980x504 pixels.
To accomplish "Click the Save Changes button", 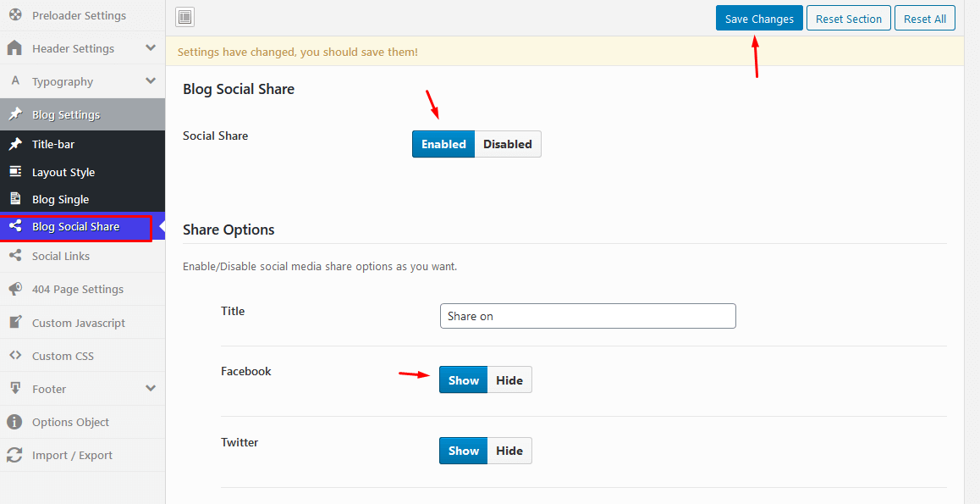I will pos(759,19).
